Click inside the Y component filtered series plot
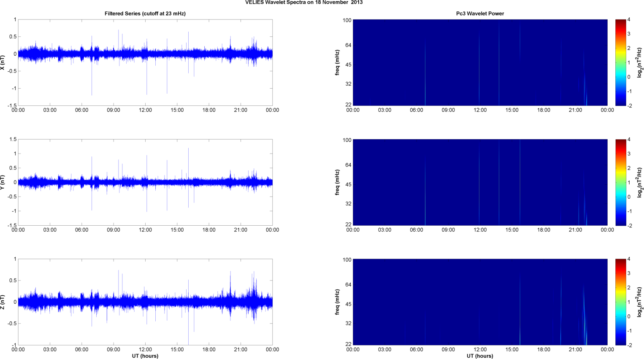This screenshot has width=644, height=359. pos(145,182)
